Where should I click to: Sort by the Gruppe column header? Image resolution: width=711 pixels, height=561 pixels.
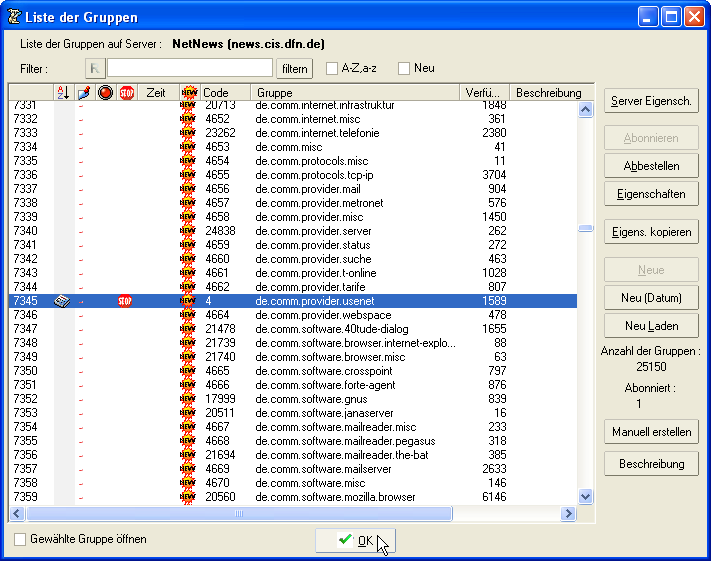click(354, 93)
